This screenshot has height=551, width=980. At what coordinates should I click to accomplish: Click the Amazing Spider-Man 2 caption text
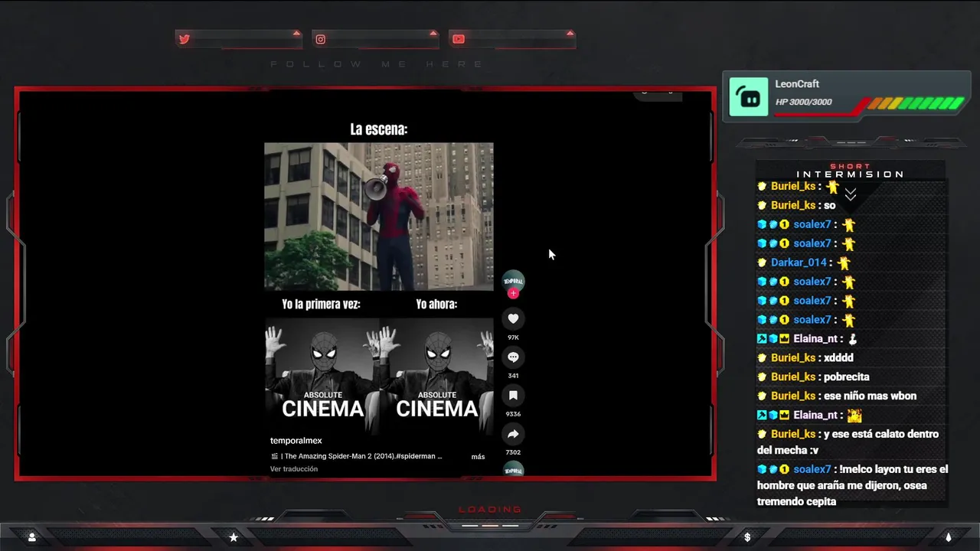pyautogui.click(x=356, y=456)
